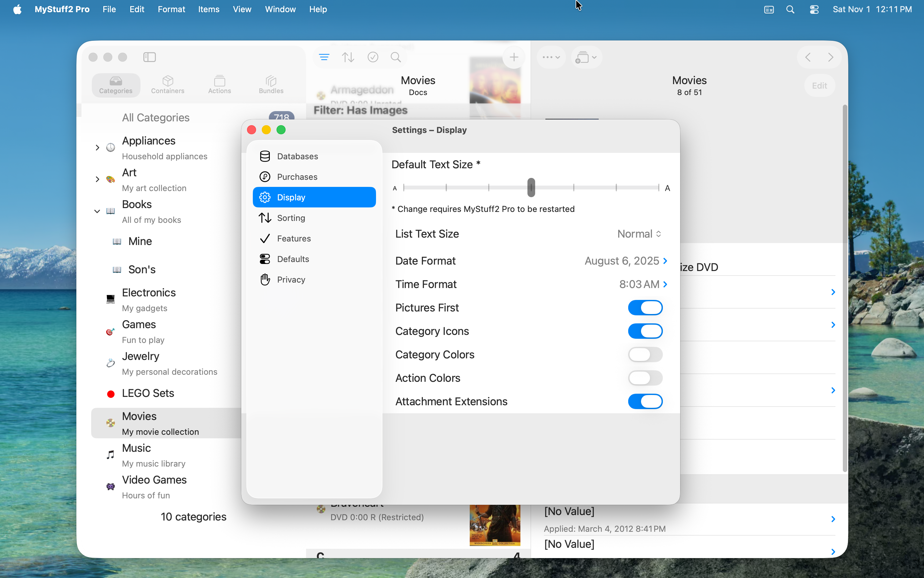Select Features in Settings sidebar
Screen dimensions: 924x578
[314, 239]
